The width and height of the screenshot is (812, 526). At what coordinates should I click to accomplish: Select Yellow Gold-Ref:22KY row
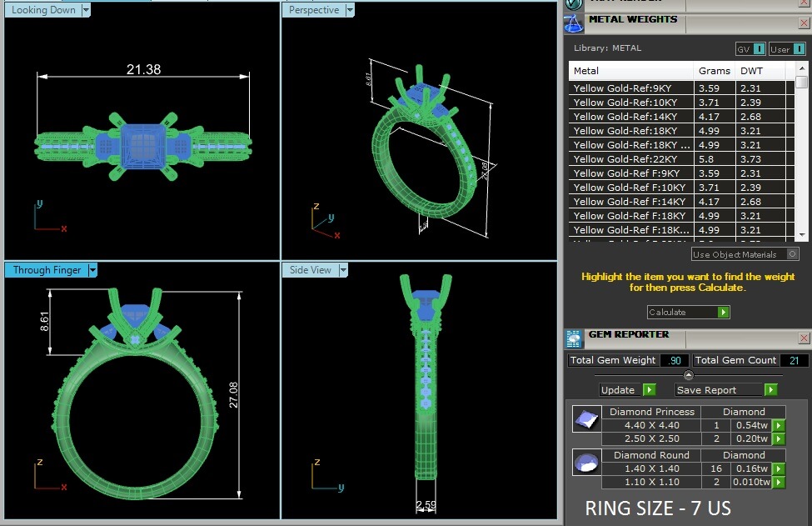(x=681, y=159)
